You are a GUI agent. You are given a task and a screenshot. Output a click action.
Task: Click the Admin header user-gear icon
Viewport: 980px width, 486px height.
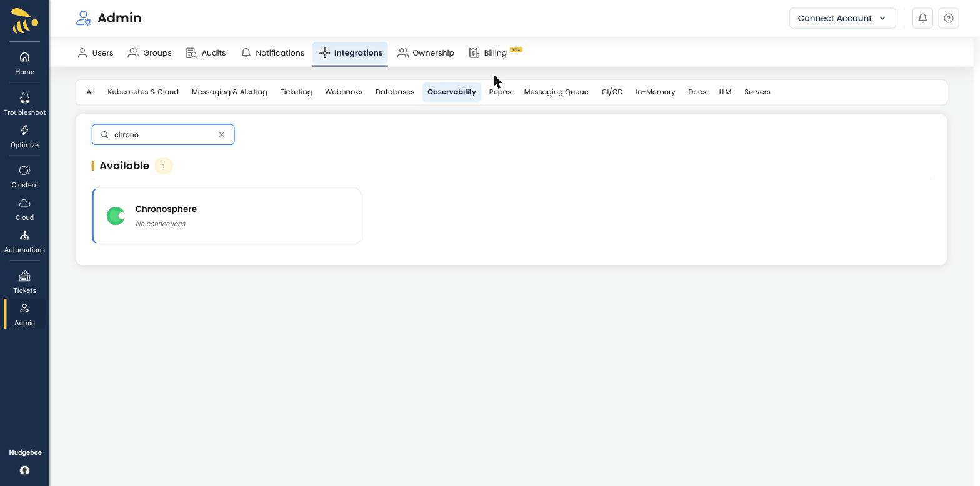point(84,18)
